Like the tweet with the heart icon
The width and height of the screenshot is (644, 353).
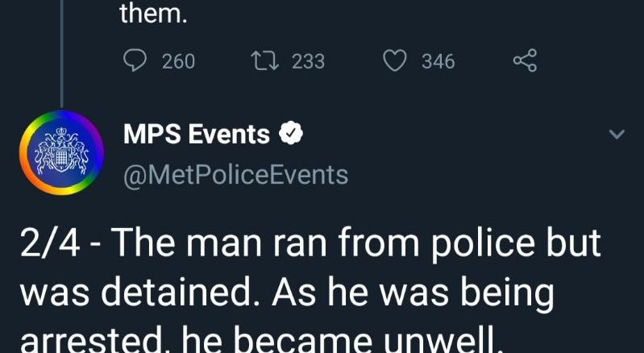click(x=395, y=60)
